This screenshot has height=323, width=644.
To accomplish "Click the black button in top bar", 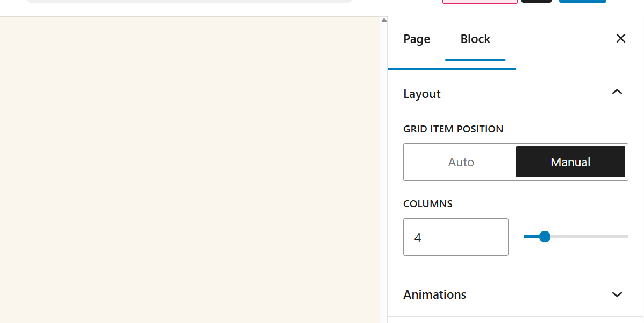I will pos(536,1).
